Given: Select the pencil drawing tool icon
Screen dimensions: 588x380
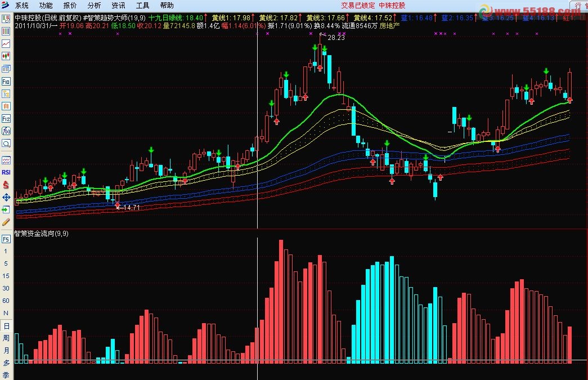Looking at the screenshot, I should pos(6,222).
